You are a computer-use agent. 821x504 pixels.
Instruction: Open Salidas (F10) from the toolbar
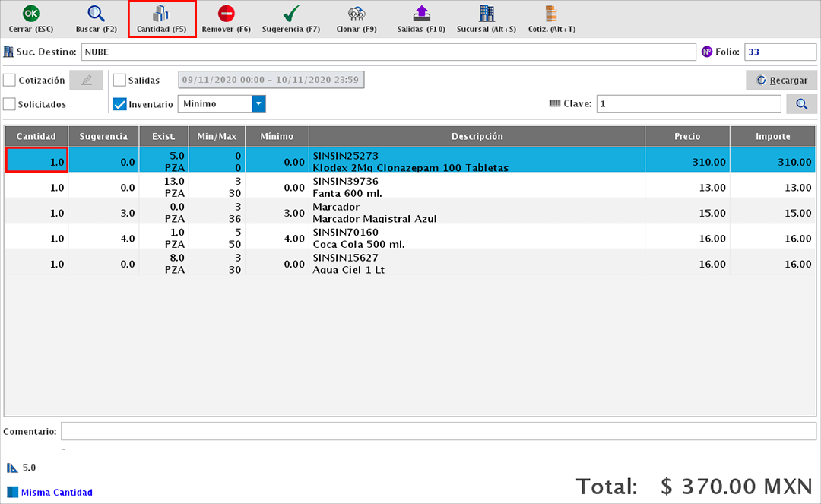(x=421, y=14)
